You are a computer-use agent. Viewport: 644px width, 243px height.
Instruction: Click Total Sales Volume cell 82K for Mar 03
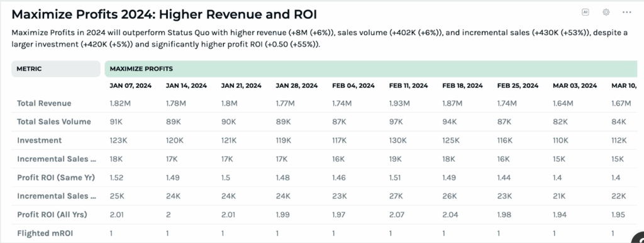[560, 122]
